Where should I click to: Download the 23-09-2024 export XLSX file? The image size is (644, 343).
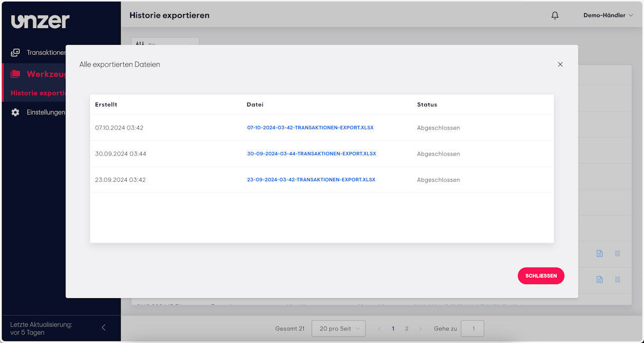311,180
